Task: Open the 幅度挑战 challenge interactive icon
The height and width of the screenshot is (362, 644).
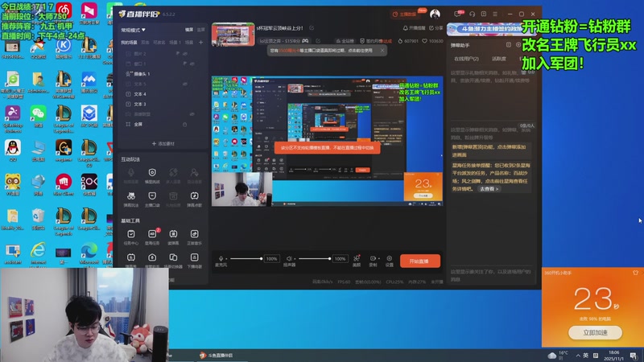Action: 152,175
